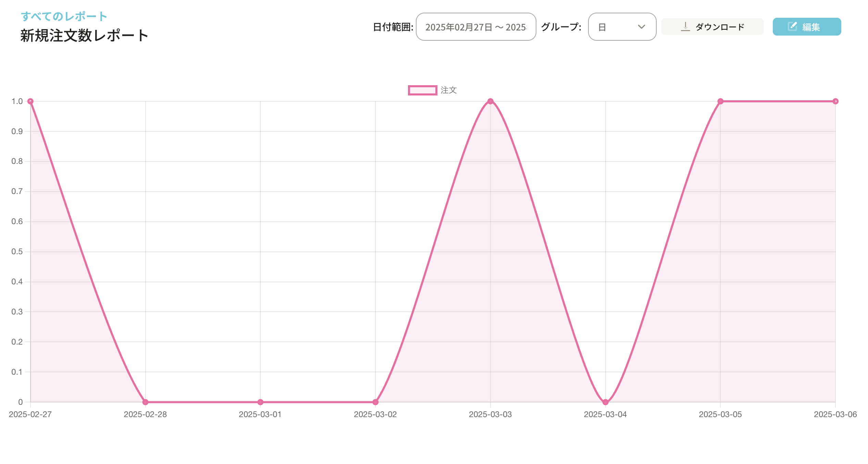Screen dimensions: 868x464
Task: Select the 2025-03-05 data point
Action: pos(720,101)
